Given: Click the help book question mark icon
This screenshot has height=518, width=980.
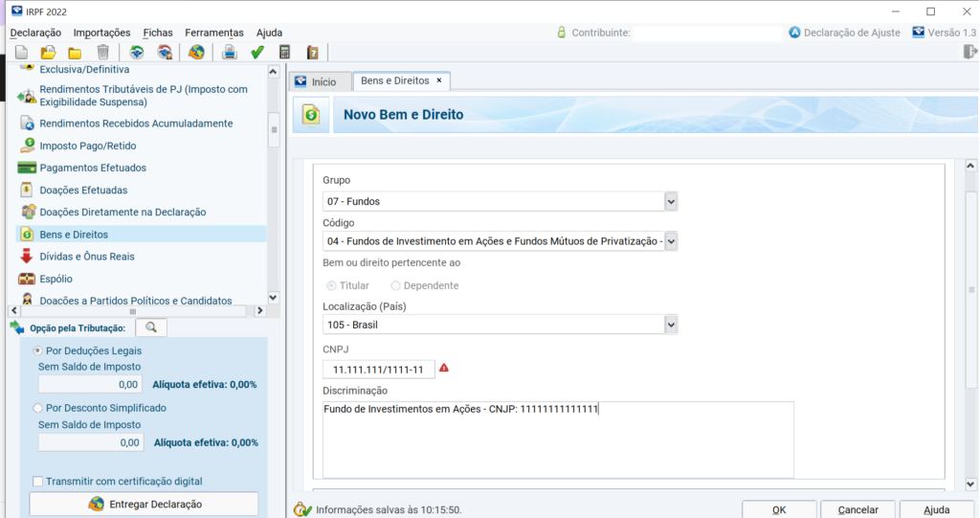Looking at the screenshot, I should click(313, 53).
